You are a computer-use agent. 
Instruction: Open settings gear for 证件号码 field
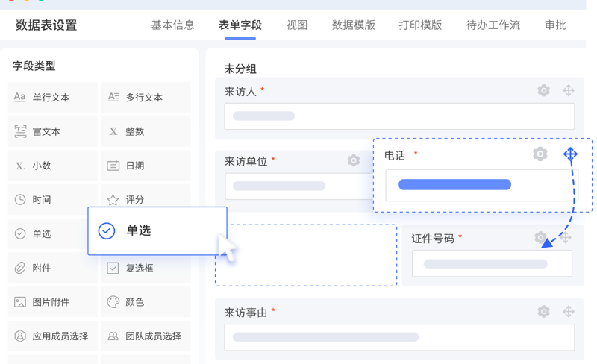(540, 237)
